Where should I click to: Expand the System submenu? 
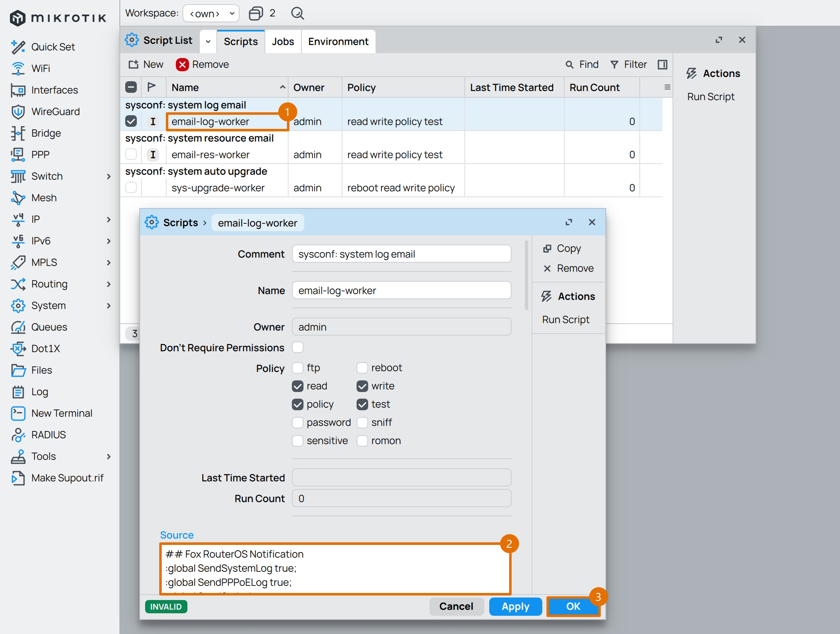coord(109,305)
